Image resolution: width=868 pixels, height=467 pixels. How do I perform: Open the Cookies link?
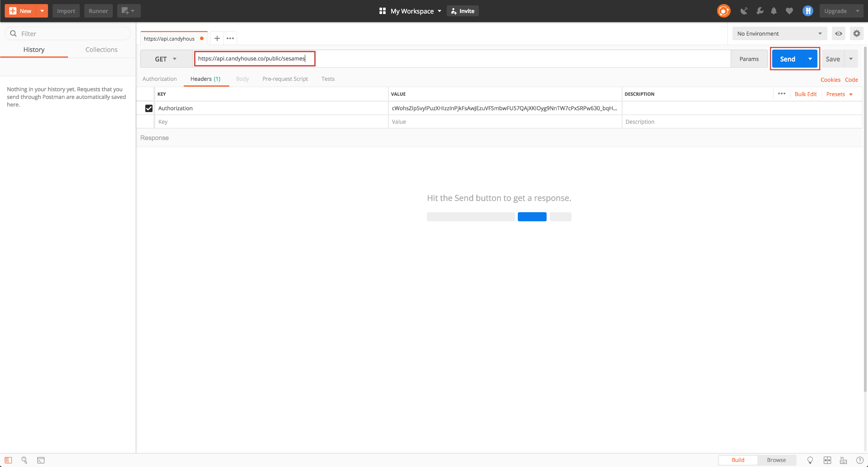[x=830, y=80]
